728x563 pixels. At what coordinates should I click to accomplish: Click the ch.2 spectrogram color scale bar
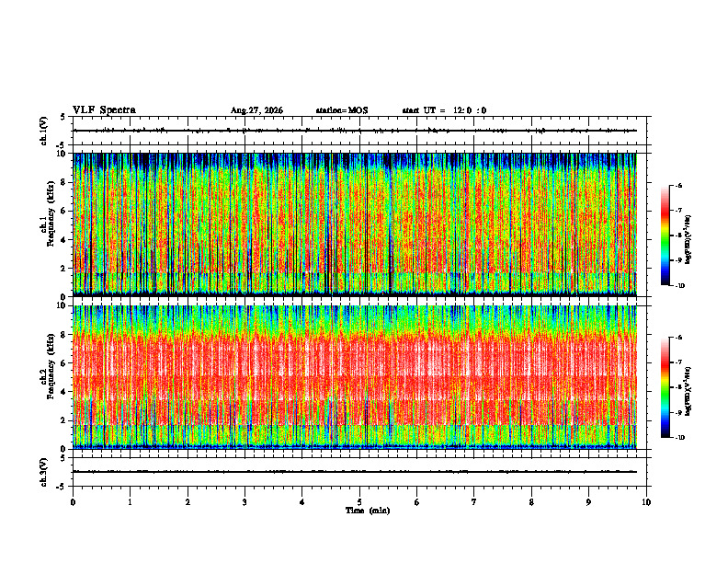click(x=665, y=387)
